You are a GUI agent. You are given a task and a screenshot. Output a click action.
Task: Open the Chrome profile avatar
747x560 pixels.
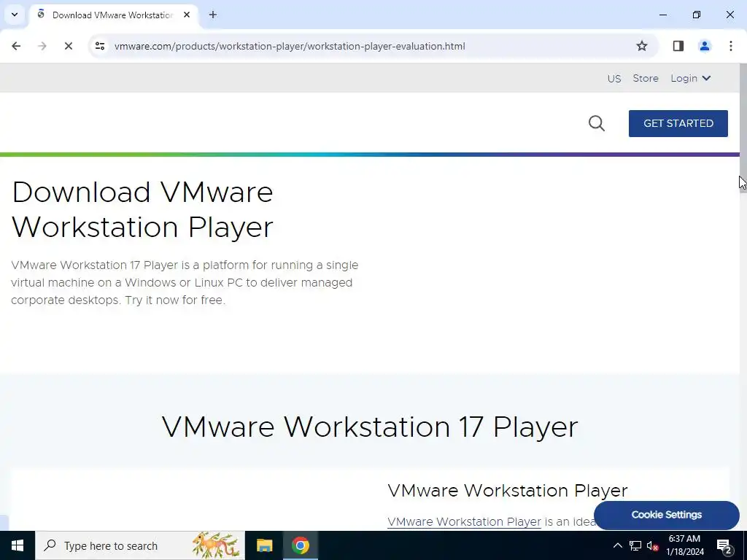point(705,46)
